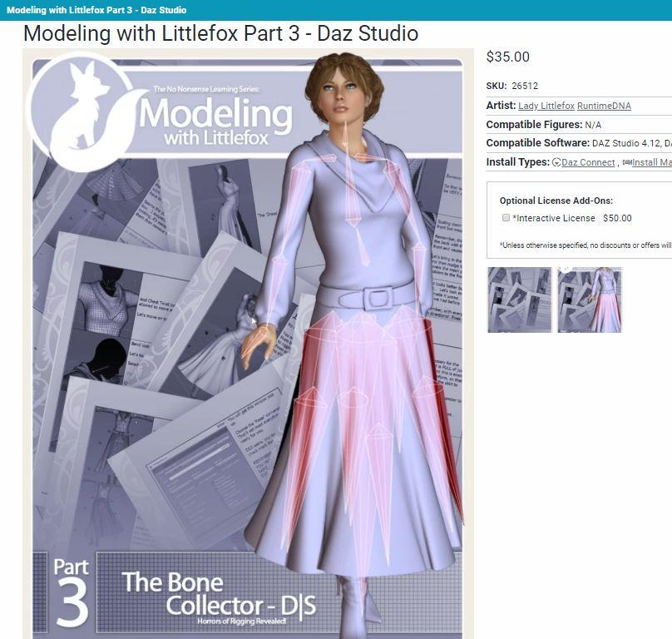Open the Install Manager link
Image resolution: width=672 pixels, height=639 pixels.
coord(652,162)
